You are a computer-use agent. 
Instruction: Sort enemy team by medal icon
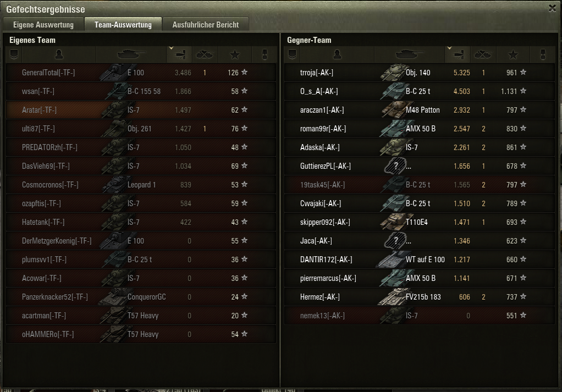pos(543,54)
